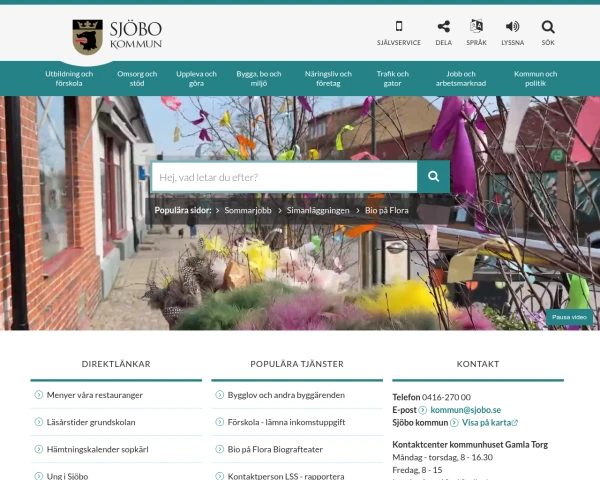Open Utbildning och förskola menu
Viewport: 600px width, 480px height.
[x=69, y=78]
